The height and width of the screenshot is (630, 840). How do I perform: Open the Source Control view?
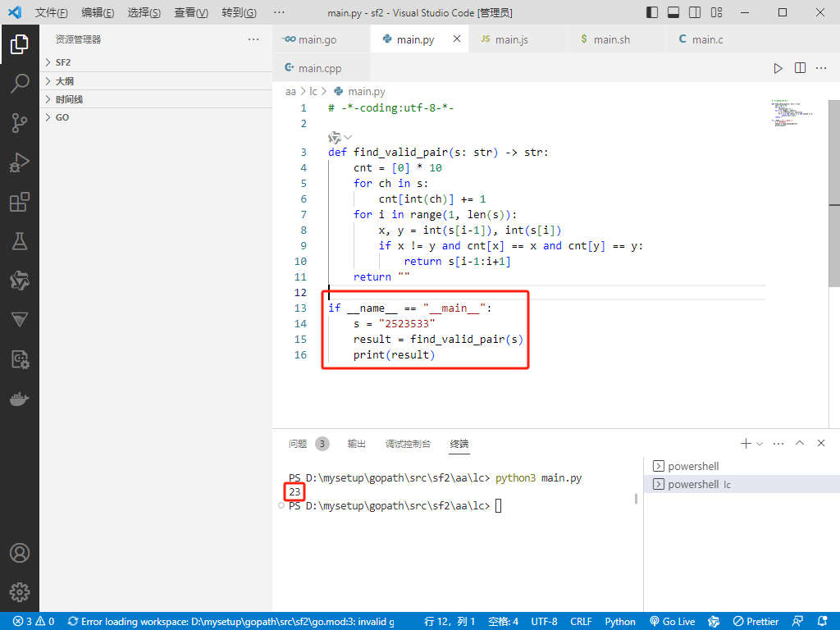pos(20,123)
